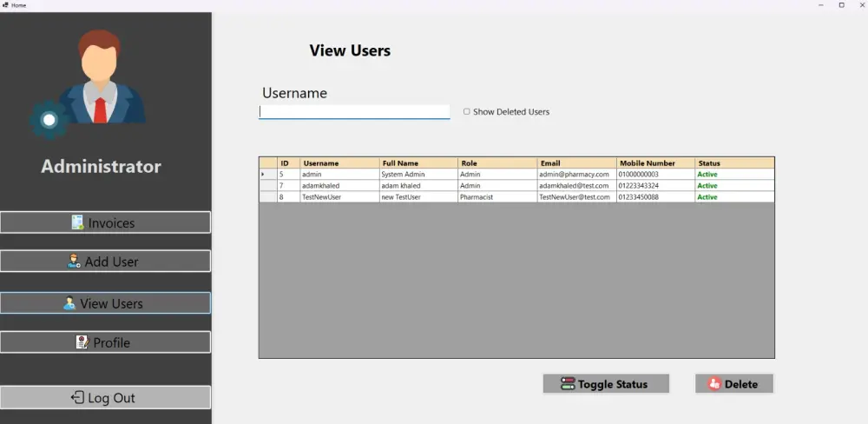Sort by the Full Name column header
Screen dimensions: 868x424
[x=418, y=163]
